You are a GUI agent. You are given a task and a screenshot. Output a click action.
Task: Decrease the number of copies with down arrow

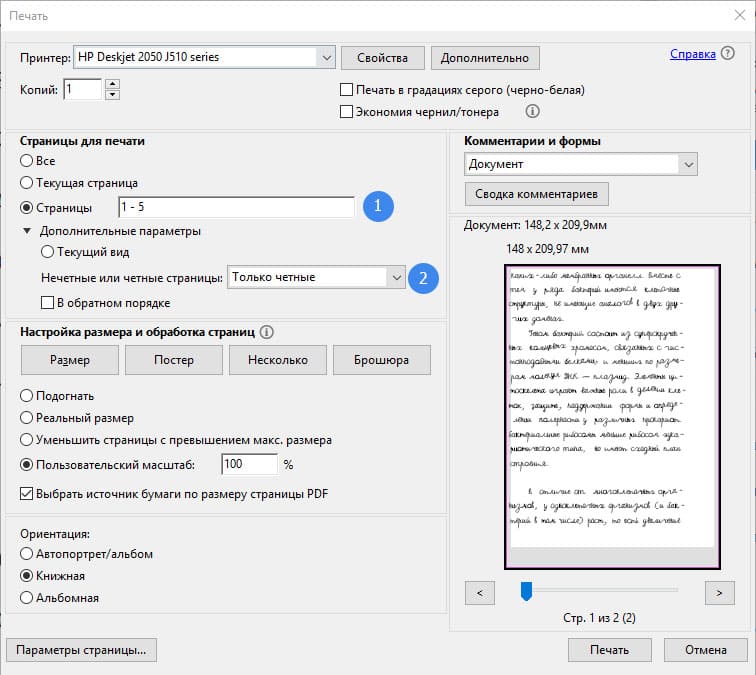112,95
